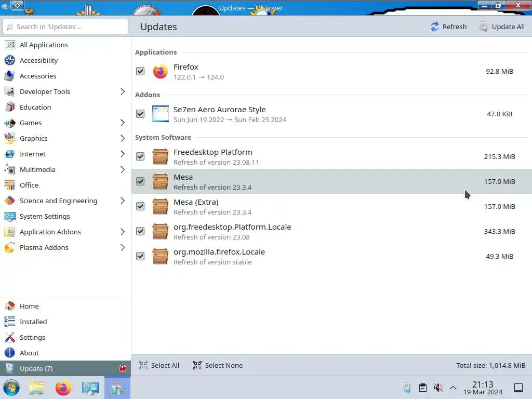The width and height of the screenshot is (532, 399).
Task: Open the Games category label
Action: point(31,123)
